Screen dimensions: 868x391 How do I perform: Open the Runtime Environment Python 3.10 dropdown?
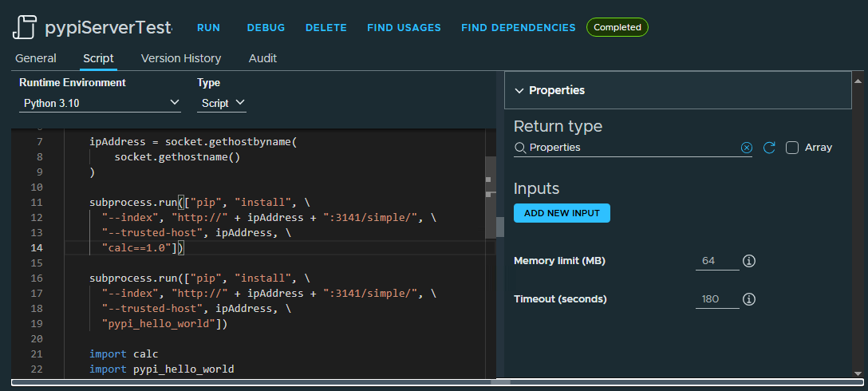(x=101, y=103)
